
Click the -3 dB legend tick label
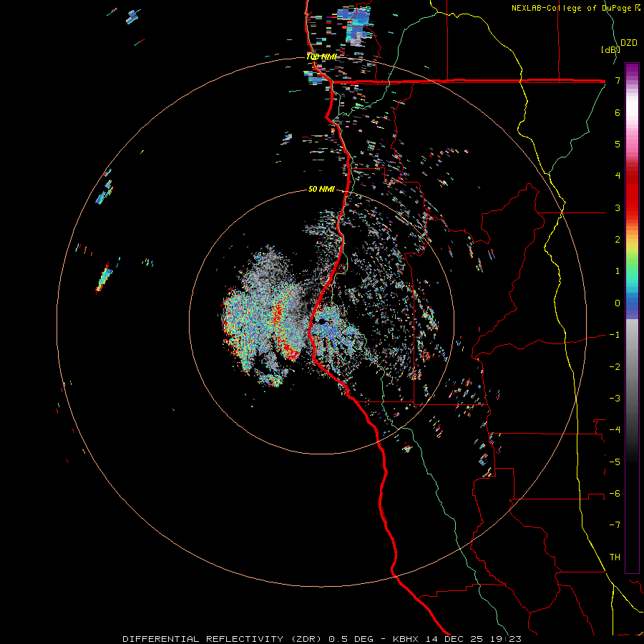(x=615, y=399)
